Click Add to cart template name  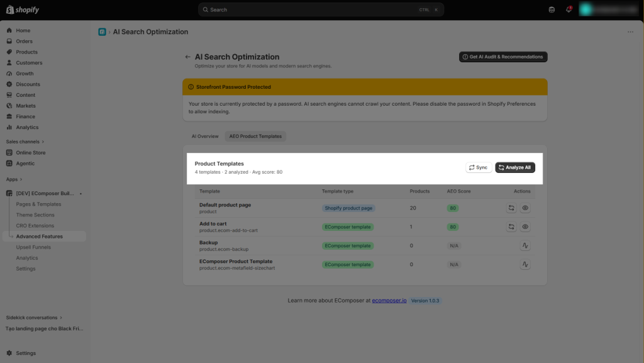pos(213,224)
